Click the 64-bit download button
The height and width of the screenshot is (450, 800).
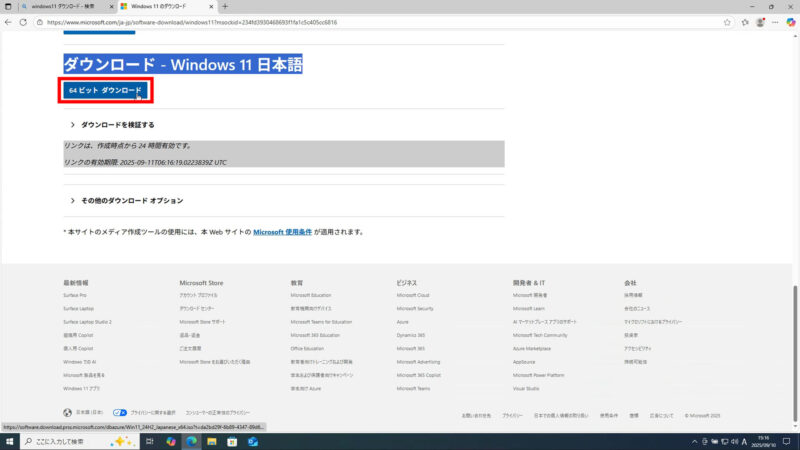click(105, 90)
